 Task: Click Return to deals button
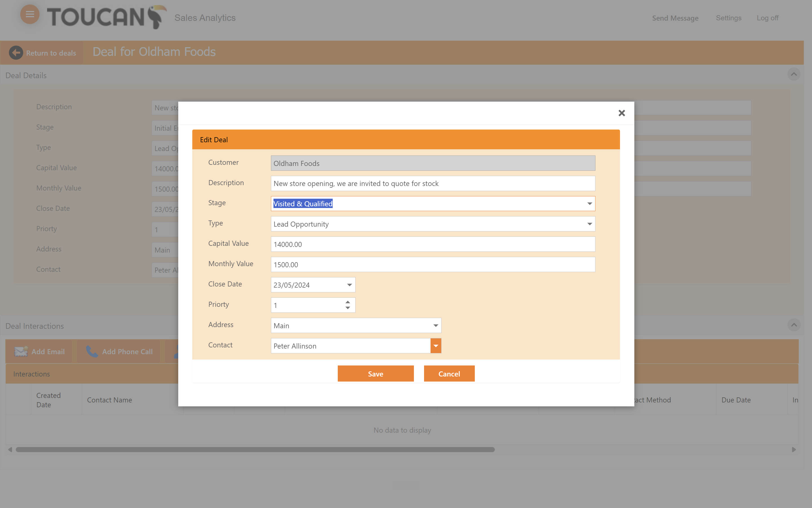click(x=42, y=53)
